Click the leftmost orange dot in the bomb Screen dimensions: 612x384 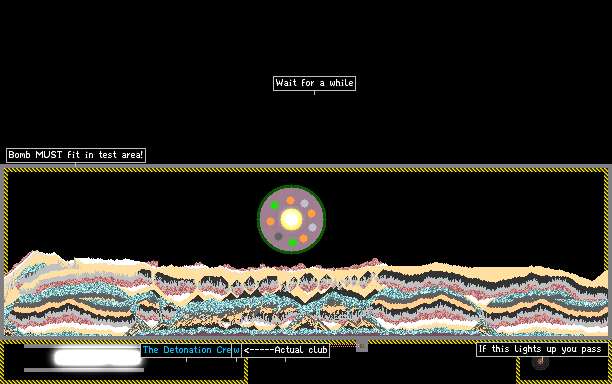[x=270, y=221]
